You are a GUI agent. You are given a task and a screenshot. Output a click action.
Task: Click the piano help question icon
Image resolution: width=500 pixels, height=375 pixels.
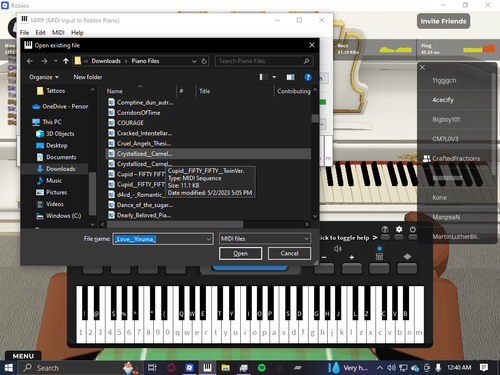385,229
